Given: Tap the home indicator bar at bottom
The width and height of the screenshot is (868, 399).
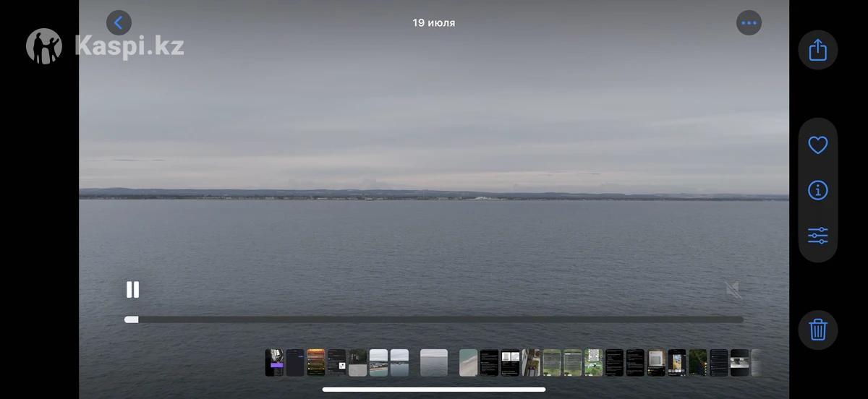Looking at the screenshot, I should point(434,390).
